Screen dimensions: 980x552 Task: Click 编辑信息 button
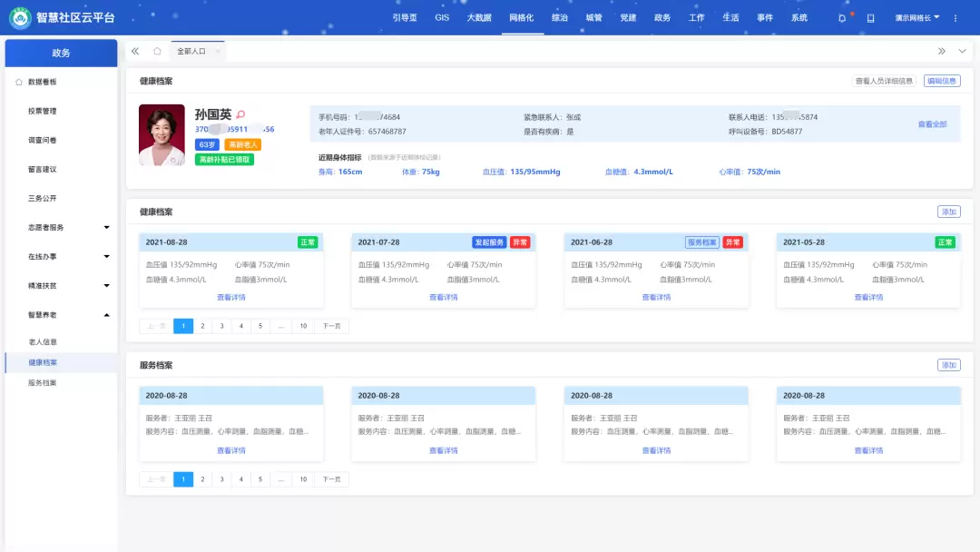(x=942, y=82)
